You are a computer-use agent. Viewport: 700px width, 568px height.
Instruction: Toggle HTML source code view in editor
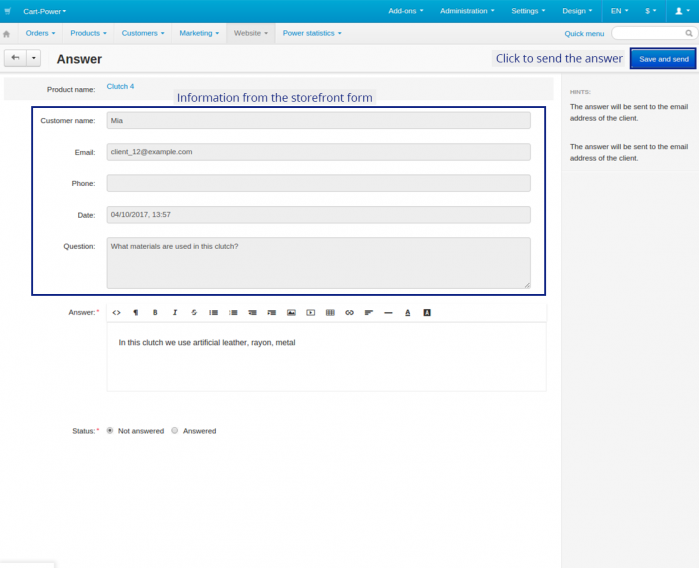tap(117, 313)
